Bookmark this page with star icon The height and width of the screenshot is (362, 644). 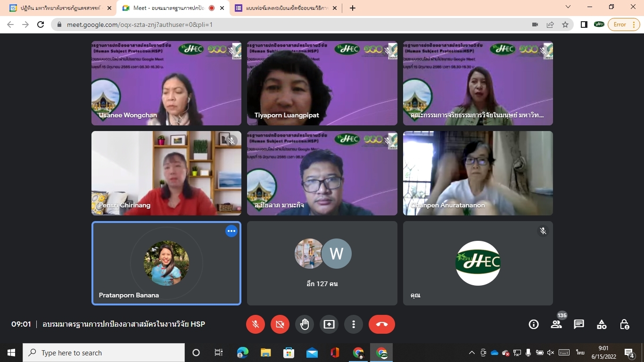coord(565,25)
